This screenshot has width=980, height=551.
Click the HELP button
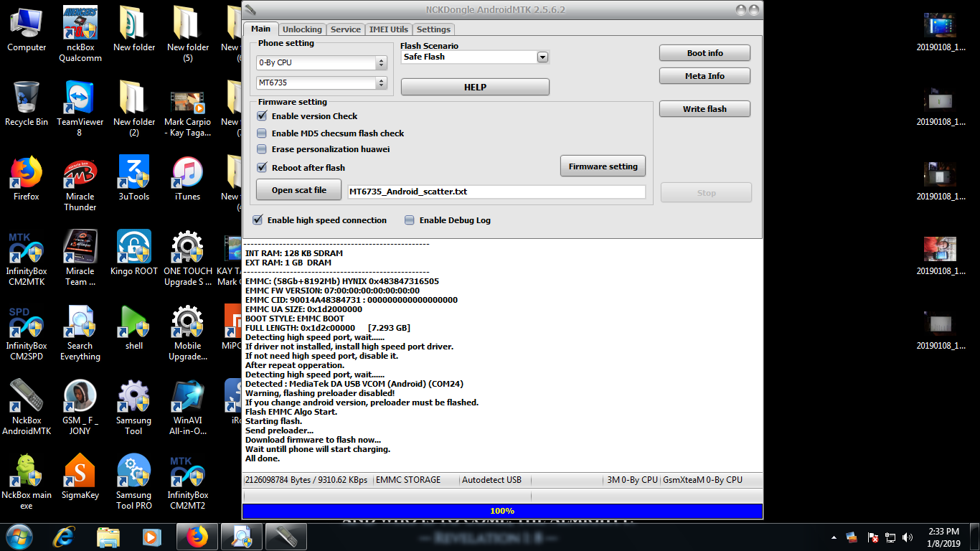(475, 87)
